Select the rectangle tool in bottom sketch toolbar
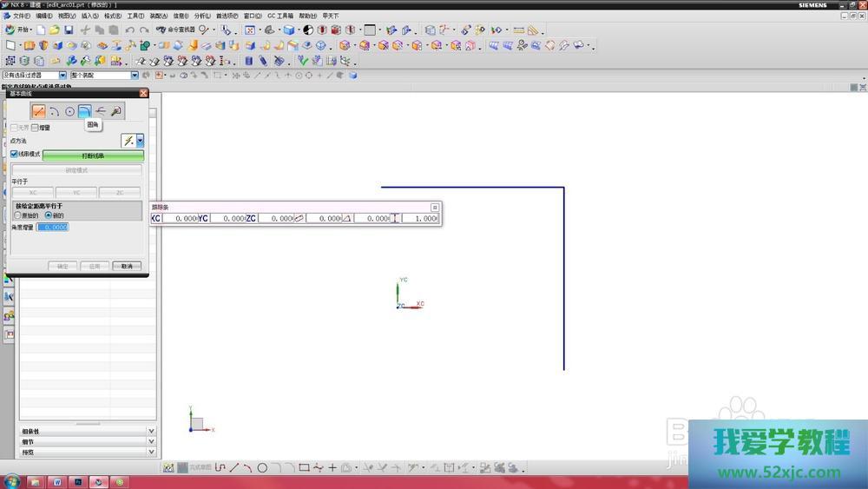Viewport: 868px width, 489px height. [x=304, y=468]
